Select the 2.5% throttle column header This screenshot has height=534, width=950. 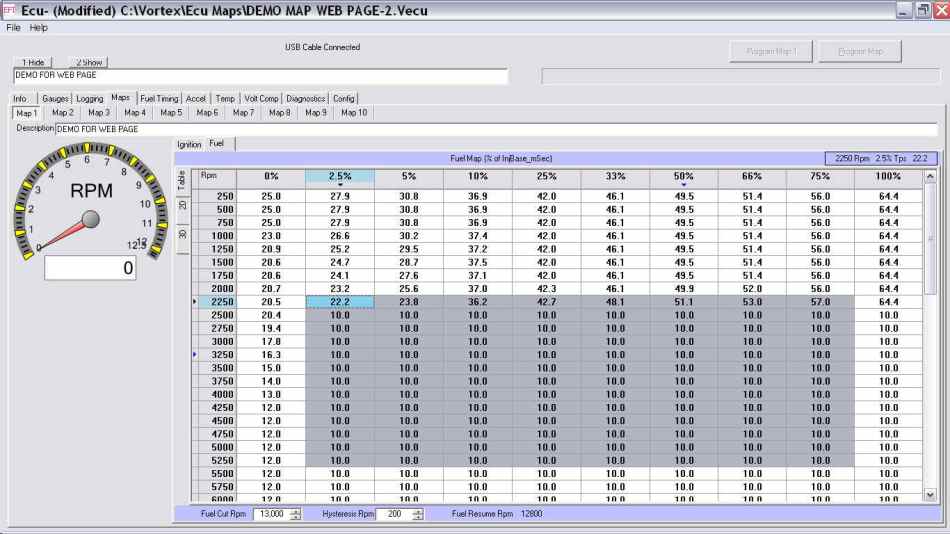coord(339,176)
